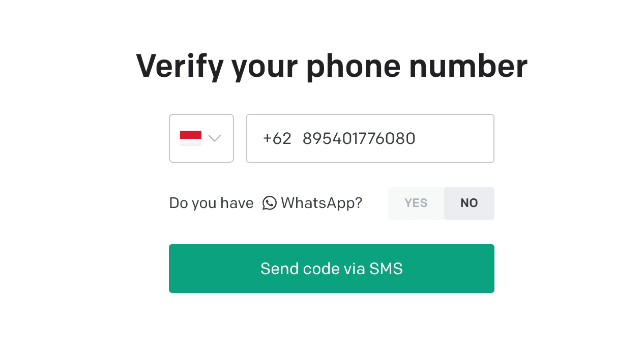Click the Indonesian flag icon
Screen dimensions: 644x355
191,138
